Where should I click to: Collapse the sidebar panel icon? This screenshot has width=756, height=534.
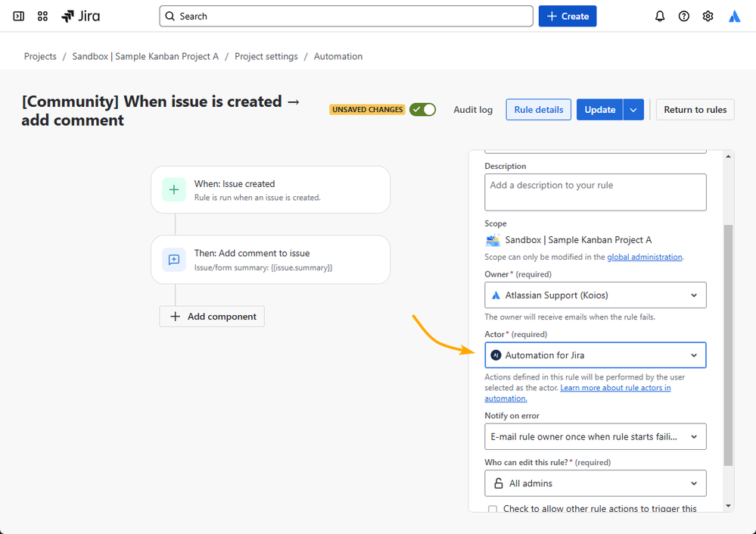pos(18,17)
